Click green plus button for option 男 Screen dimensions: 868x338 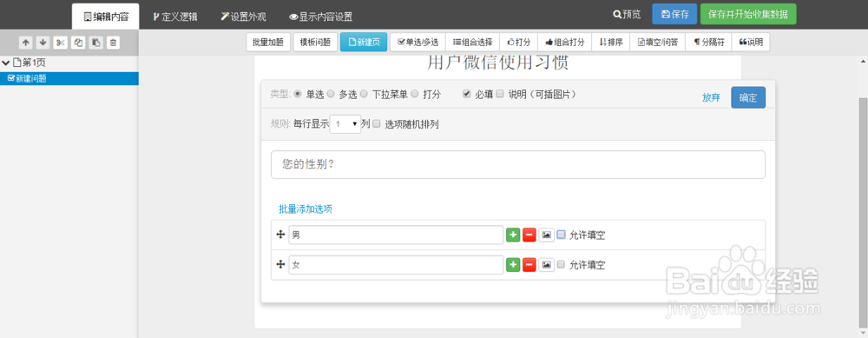pyautogui.click(x=513, y=235)
